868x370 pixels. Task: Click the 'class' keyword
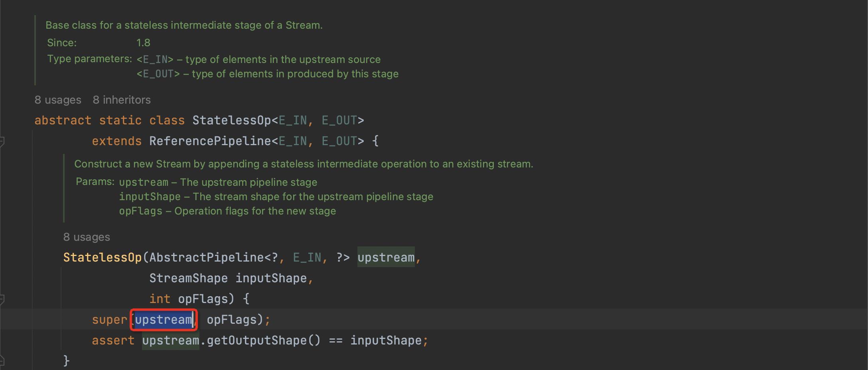[x=167, y=120]
